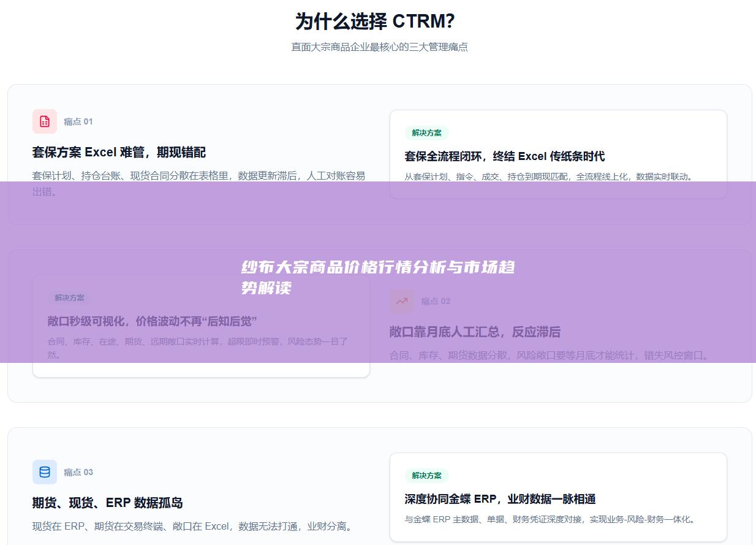Click the label 痛点 01

78,121
